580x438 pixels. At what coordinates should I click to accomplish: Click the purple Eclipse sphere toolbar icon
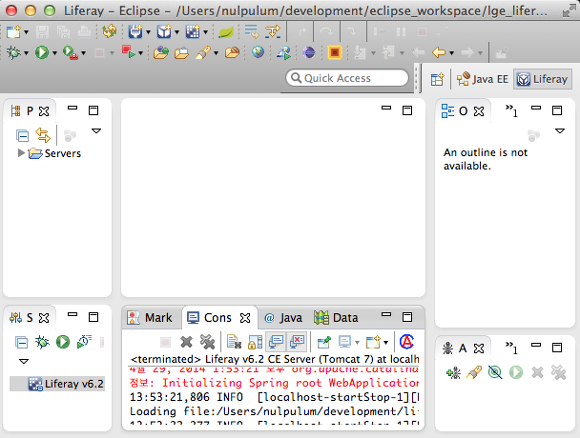[x=309, y=53]
